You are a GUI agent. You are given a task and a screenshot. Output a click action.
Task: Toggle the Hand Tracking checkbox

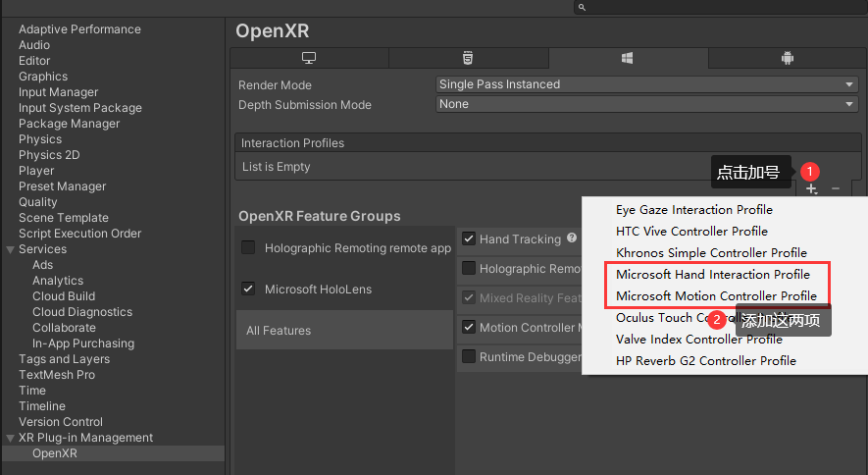468,238
